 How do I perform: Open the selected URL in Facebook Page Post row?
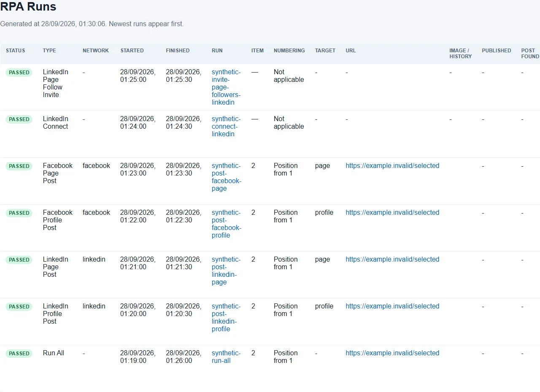click(x=392, y=166)
